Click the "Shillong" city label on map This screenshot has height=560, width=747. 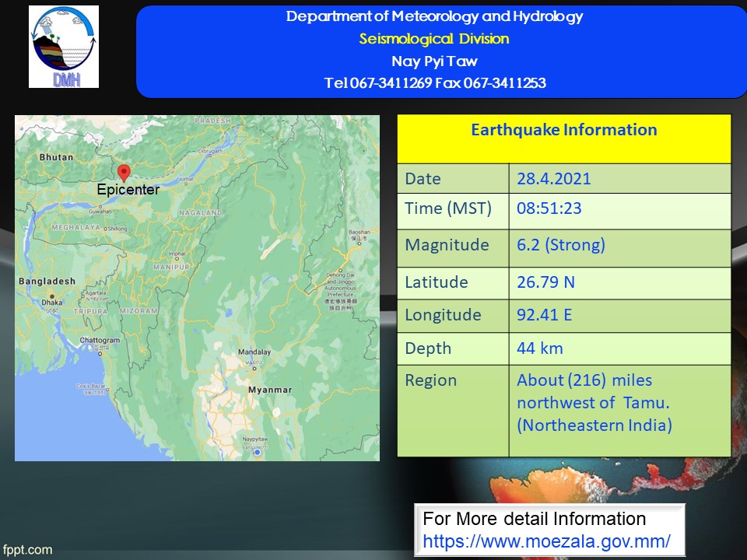[117, 229]
